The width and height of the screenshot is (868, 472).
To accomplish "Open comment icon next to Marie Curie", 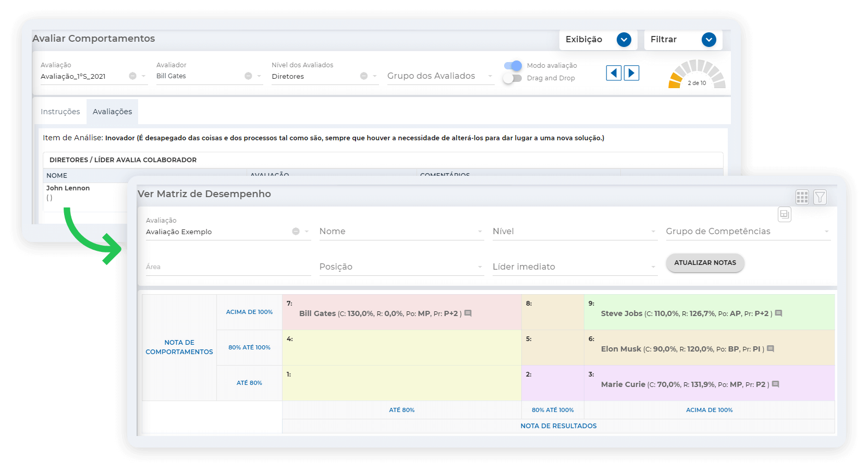I will 775,384.
